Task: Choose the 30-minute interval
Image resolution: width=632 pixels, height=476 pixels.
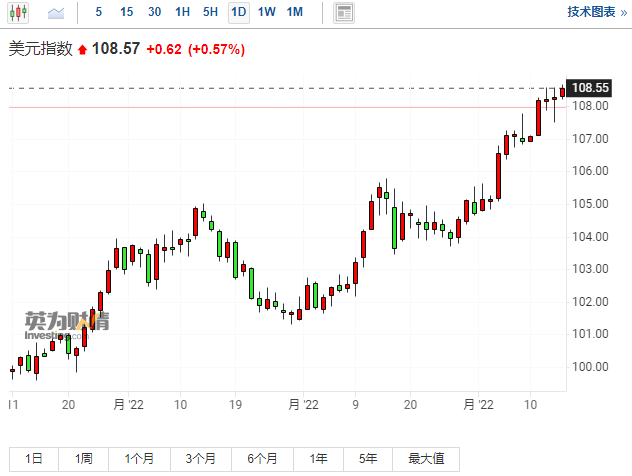Action: point(154,12)
